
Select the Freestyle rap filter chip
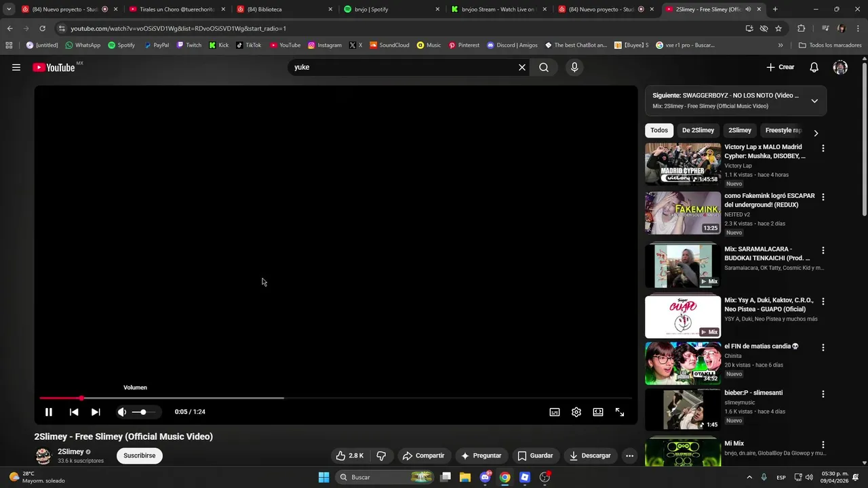click(783, 130)
